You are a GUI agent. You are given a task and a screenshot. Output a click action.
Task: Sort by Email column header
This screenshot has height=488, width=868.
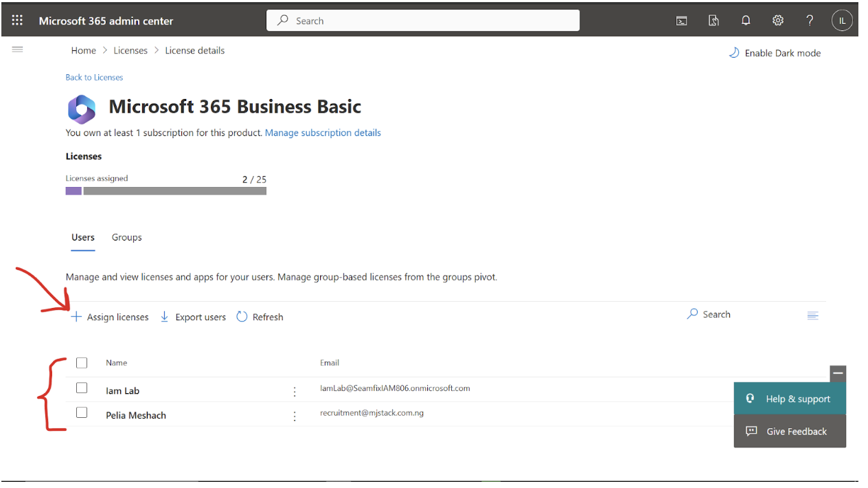click(x=330, y=362)
